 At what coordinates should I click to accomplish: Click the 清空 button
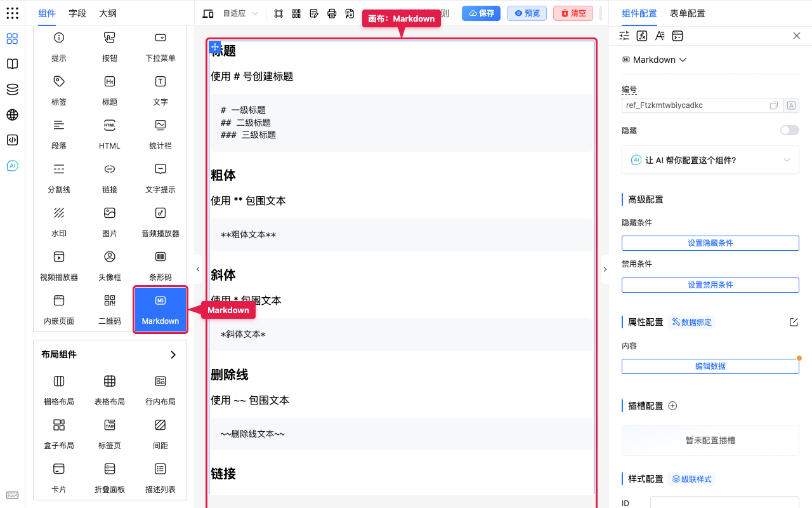[x=573, y=13]
